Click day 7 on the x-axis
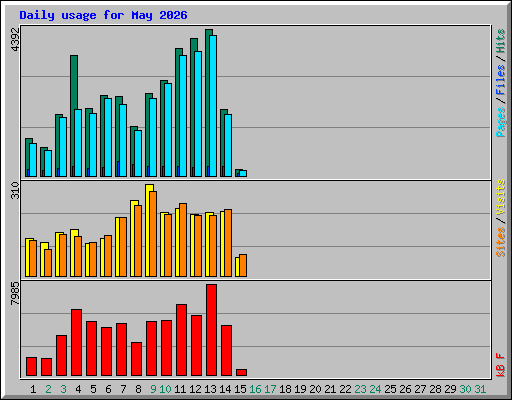 coord(123,389)
